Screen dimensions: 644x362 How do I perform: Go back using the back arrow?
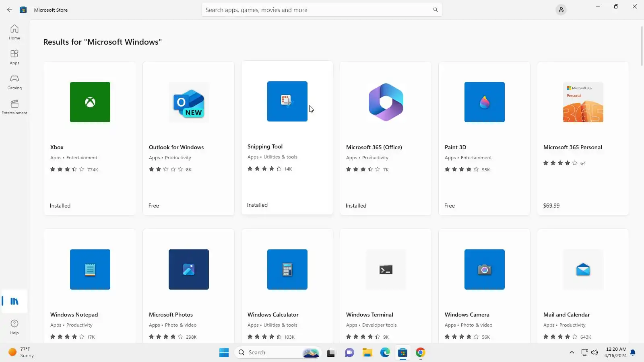tap(10, 10)
